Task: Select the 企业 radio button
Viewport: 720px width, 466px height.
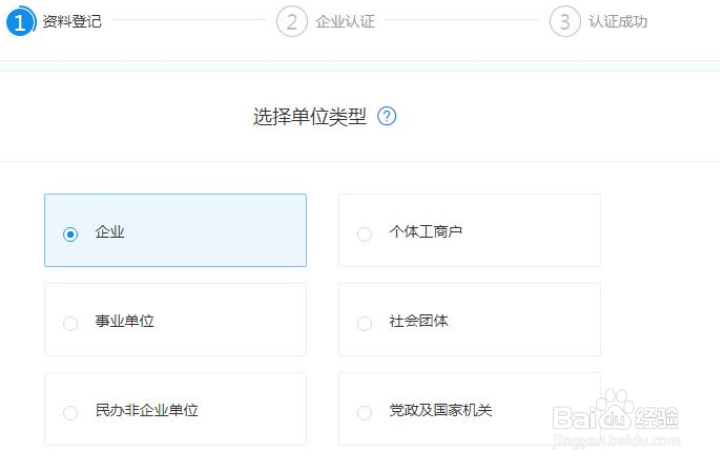Action: click(x=70, y=234)
